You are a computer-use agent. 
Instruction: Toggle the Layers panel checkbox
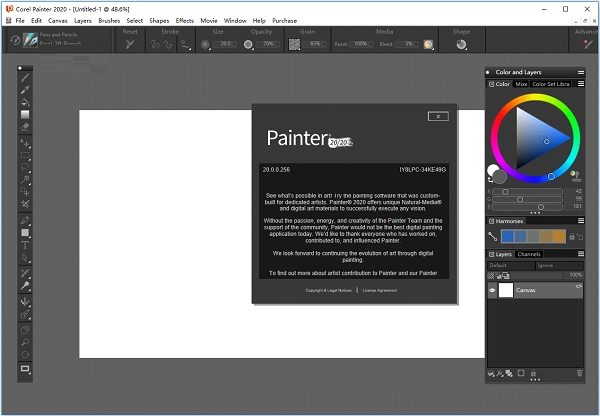492,254
